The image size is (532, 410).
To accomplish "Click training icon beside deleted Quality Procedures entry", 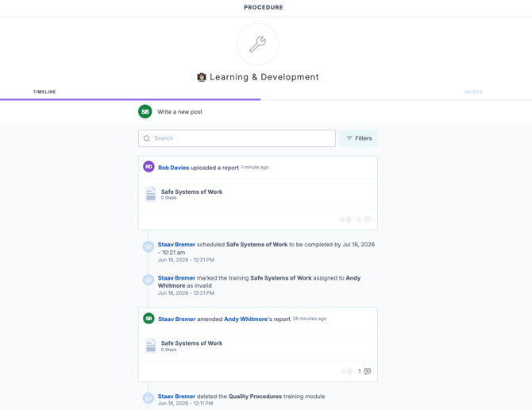I will [148, 398].
